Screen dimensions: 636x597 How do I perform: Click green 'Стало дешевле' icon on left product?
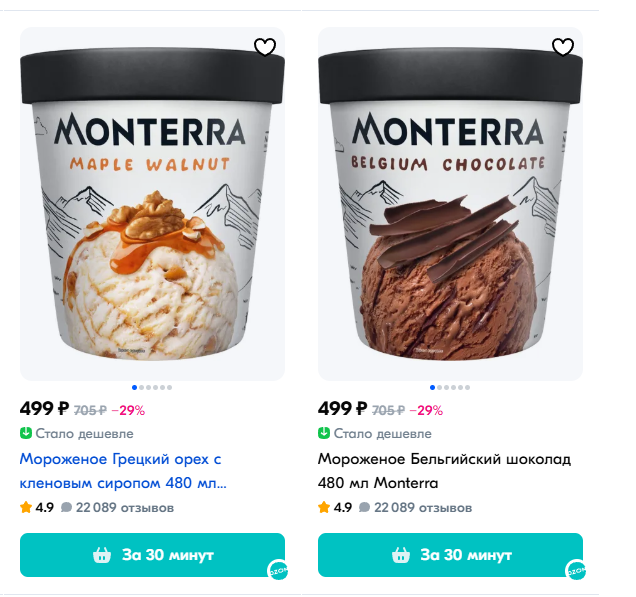pos(26,433)
